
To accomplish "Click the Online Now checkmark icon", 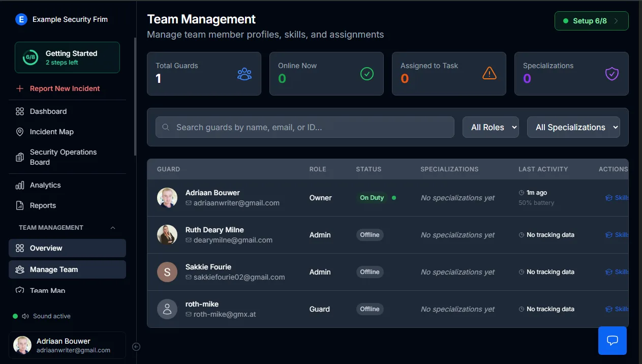I will [366, 74].
